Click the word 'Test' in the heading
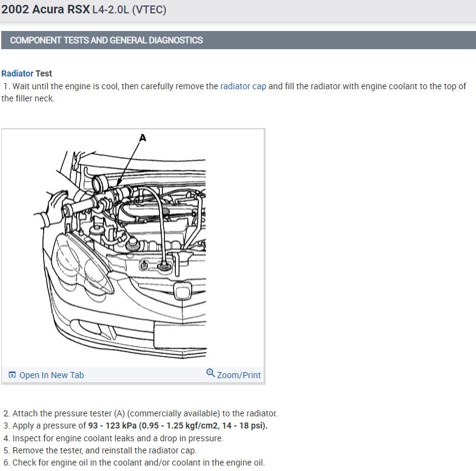 (x=44, y=73)
